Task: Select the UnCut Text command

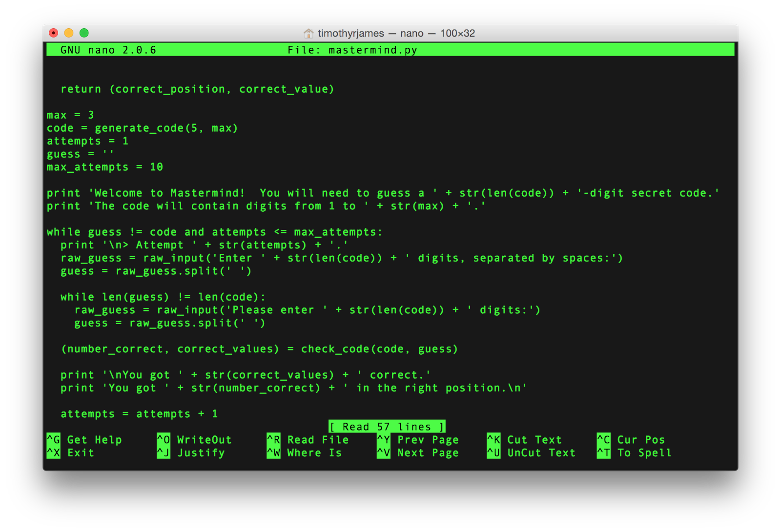Action: pos(532,452)
